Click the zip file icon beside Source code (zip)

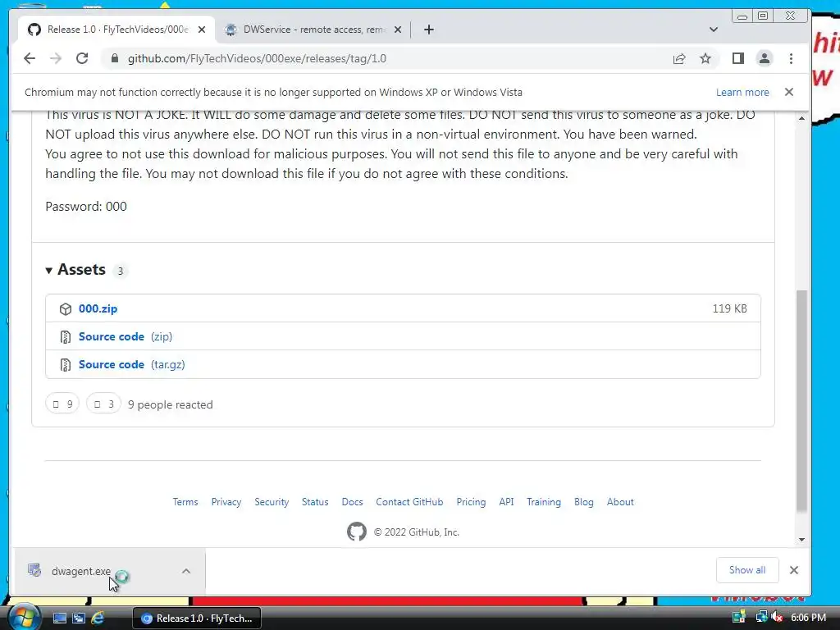pos(66,337)
